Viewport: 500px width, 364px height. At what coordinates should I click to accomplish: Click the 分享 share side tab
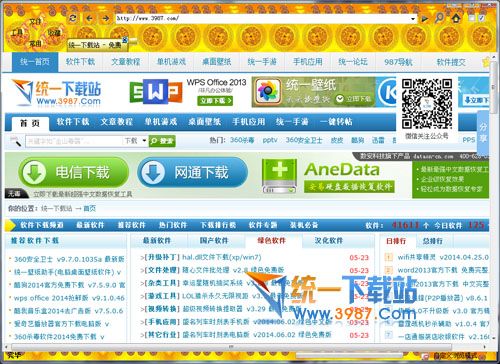click(483, 132)
